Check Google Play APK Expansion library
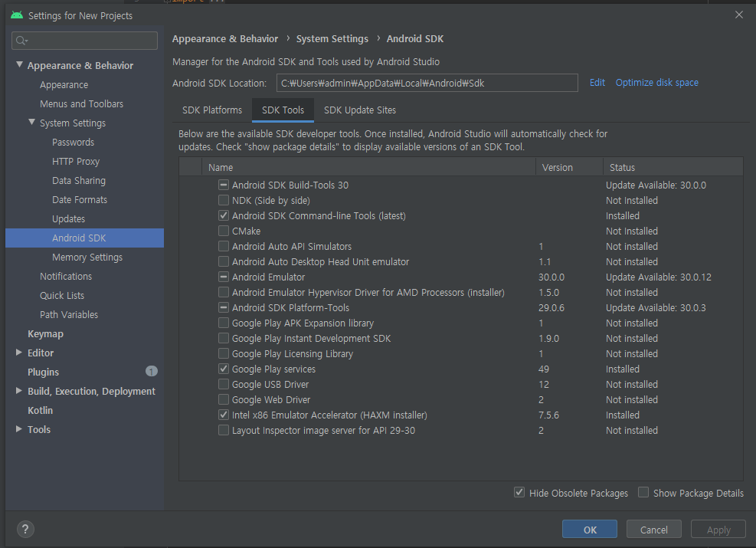Screen dimensions: 756x548 click(x=223, y=323)
